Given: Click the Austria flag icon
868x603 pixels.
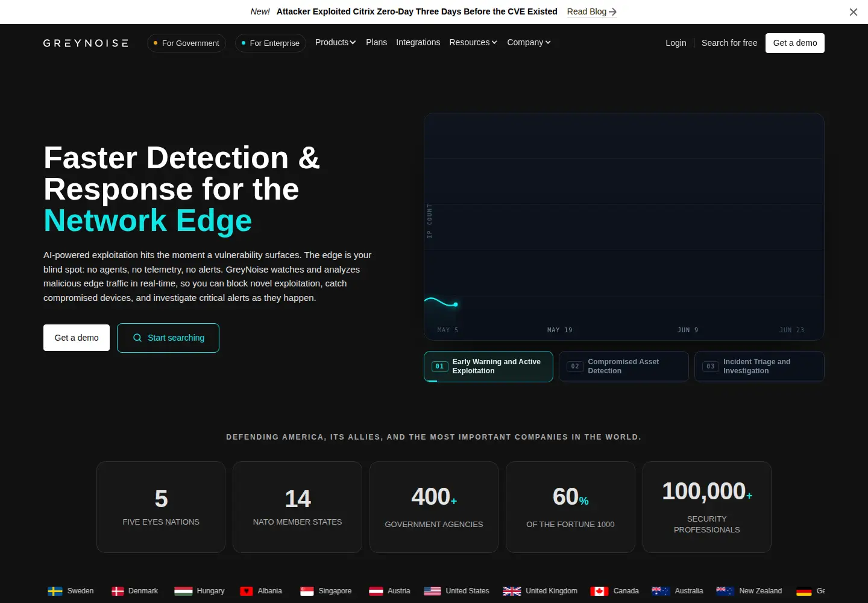Looking at the screenshot, I should click(376, 591).
